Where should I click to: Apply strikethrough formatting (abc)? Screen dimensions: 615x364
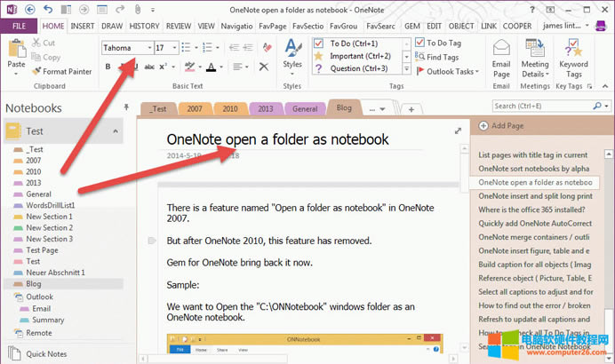point(149,67)
